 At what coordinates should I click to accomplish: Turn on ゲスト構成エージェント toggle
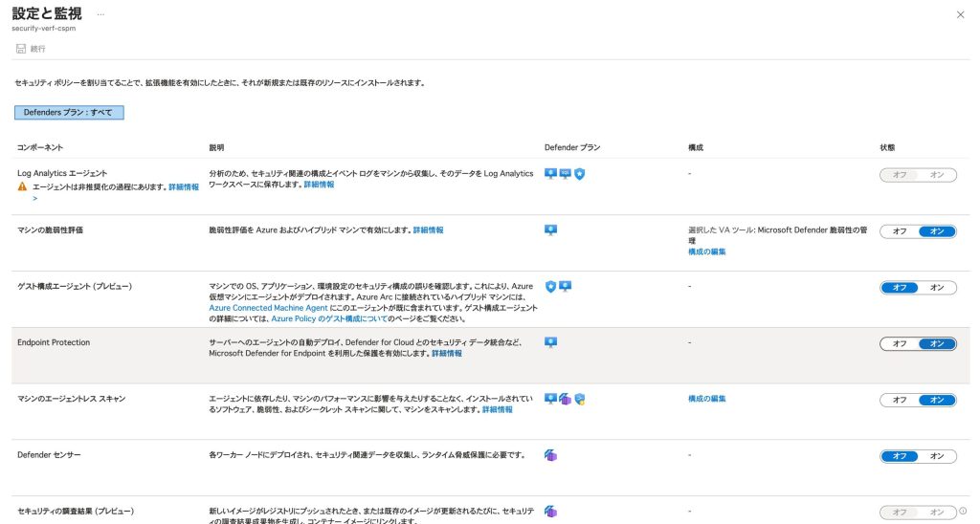coord(937,287)
